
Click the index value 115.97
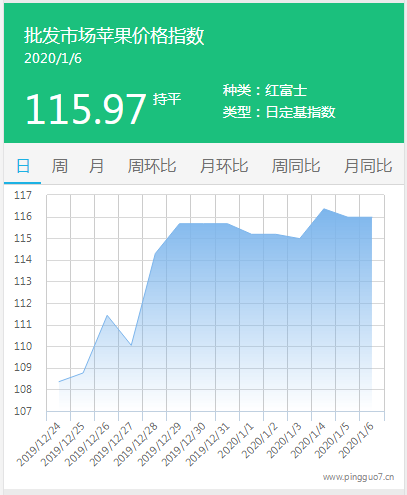click(x=85, y=109)
